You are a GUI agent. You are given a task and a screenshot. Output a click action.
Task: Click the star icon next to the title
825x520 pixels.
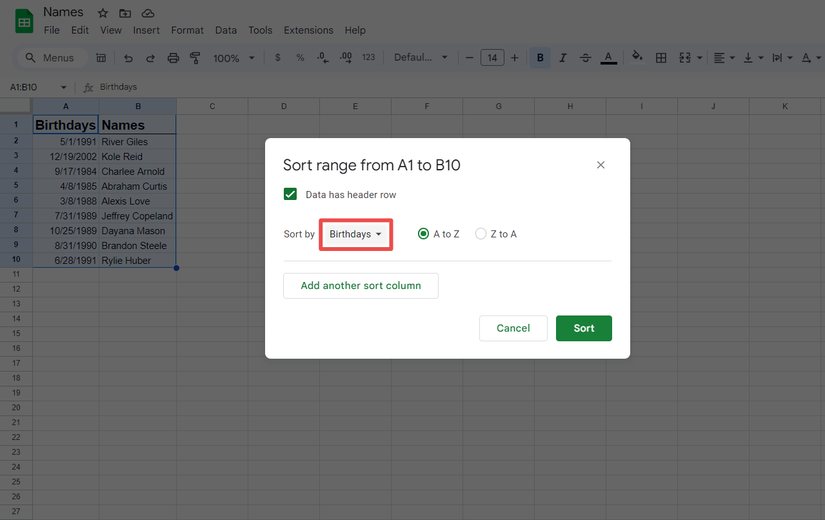point(102,13)
